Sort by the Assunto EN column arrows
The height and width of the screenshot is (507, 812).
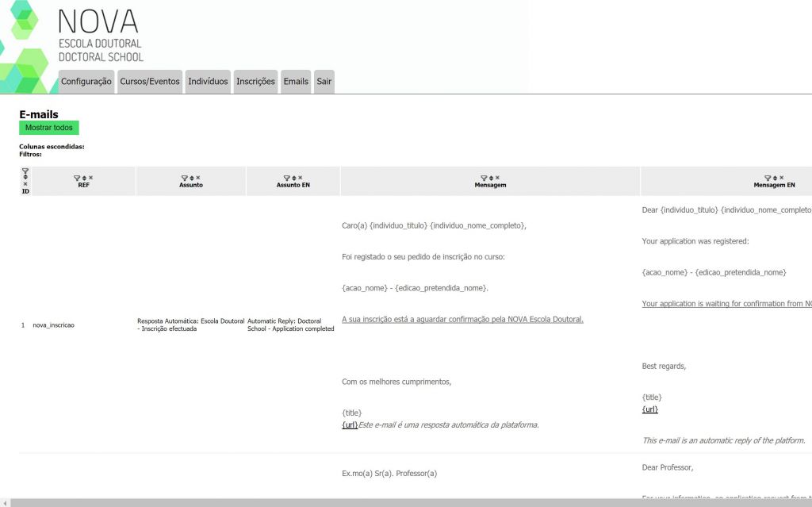(293, 178)
